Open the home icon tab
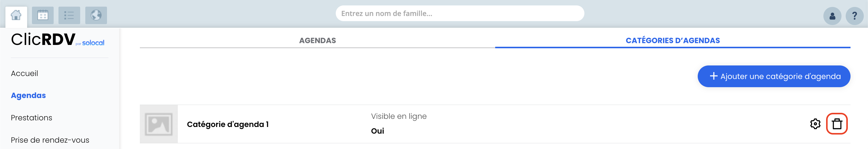The image size is (868, 149). pos(16,15)
